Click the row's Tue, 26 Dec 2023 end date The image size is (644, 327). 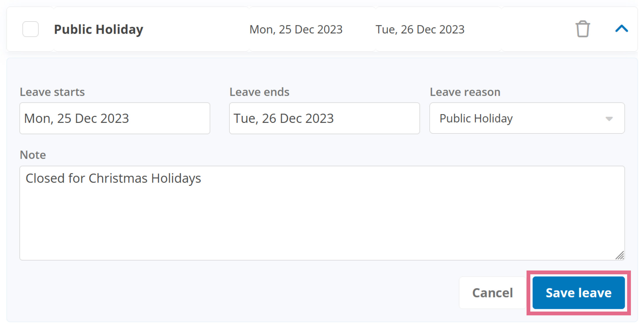click(x=420, y=29)
